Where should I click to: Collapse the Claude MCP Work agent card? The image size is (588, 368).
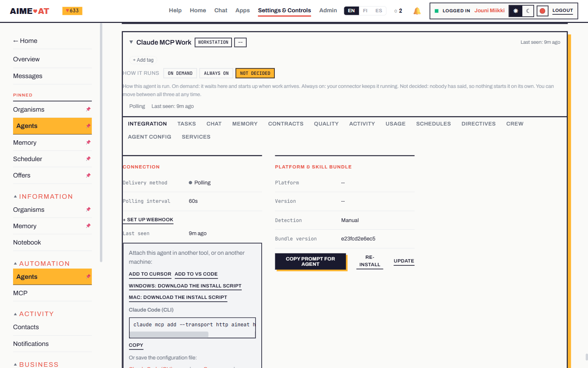(x=131, y=42)
